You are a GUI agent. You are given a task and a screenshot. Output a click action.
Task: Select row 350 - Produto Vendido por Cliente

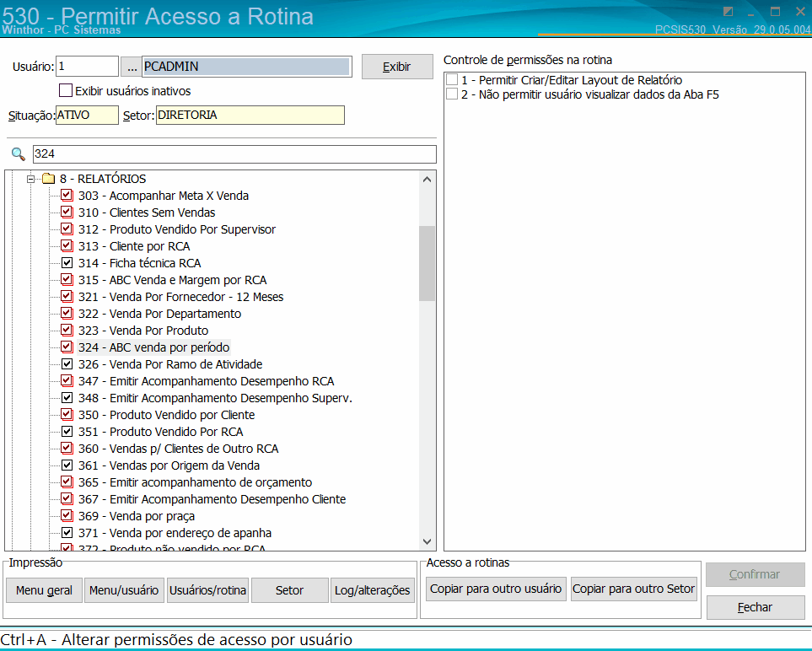point(167,415)
